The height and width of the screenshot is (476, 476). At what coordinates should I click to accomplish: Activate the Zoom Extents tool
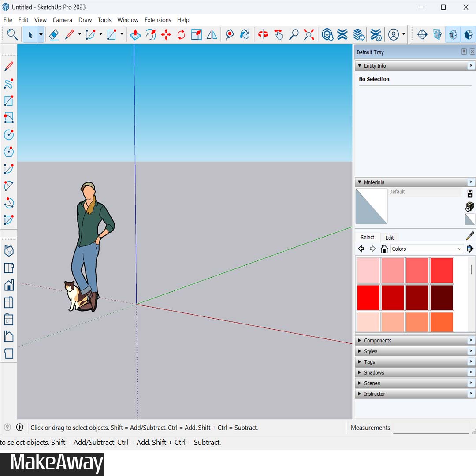[309, 35]
